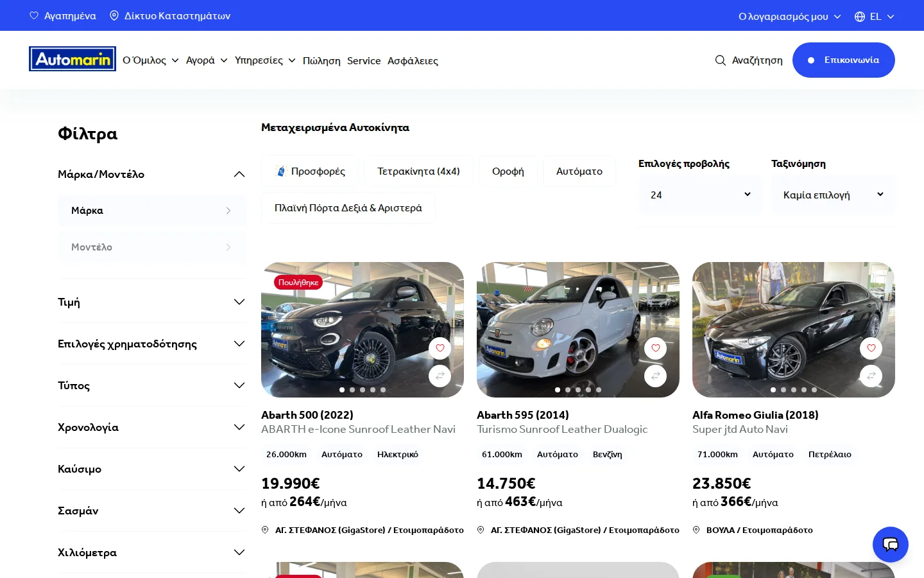
Task: Open the Ταξινόμηση sort dropdown
Action: coord(833,195)
